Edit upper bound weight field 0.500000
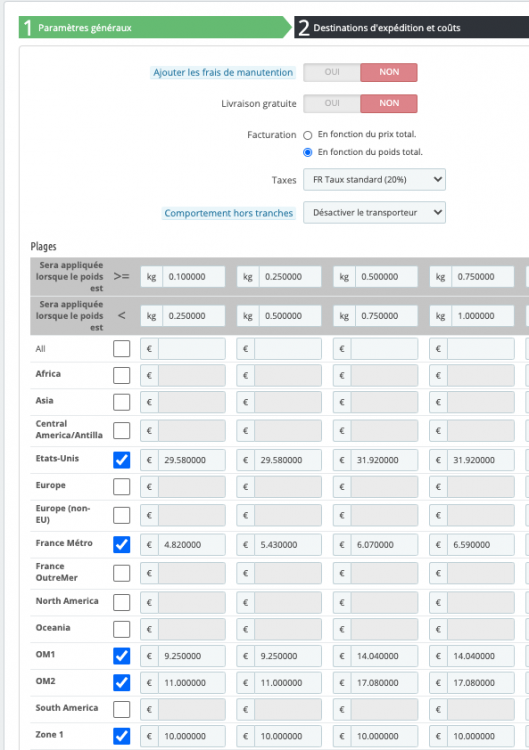 [290, 316]
